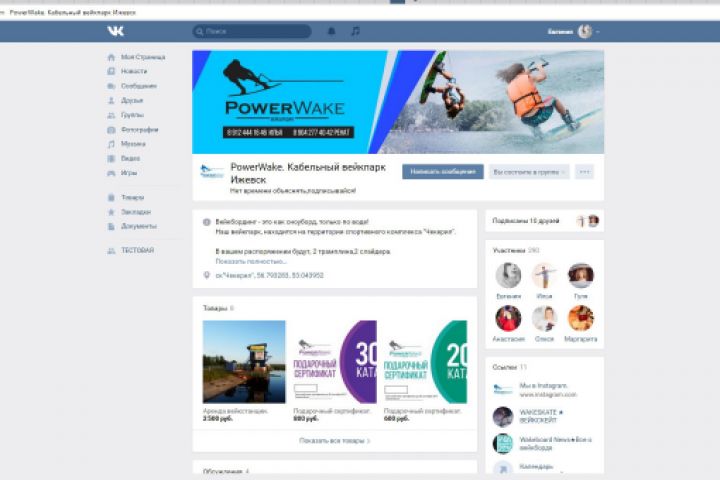Click the VK logo in the header

tap(115, 31)
